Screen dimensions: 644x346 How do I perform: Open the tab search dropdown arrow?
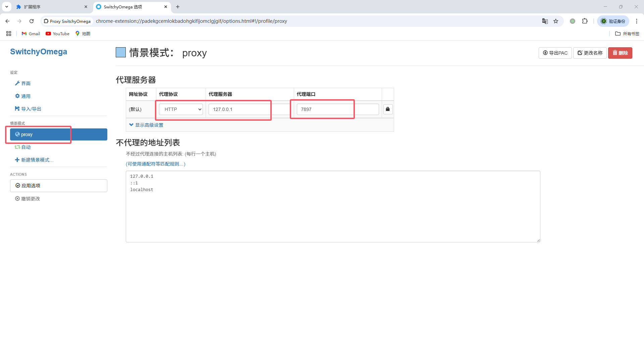pos(7,7)
